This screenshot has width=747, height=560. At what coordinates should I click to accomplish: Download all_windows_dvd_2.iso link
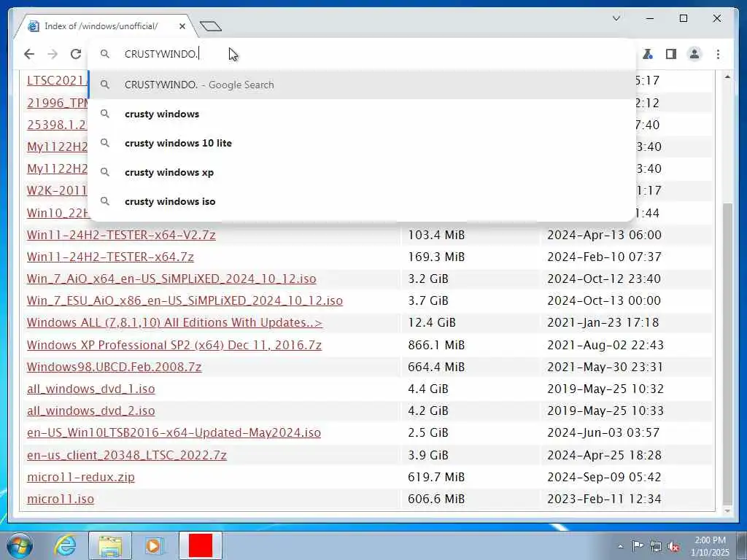point(90,411)
